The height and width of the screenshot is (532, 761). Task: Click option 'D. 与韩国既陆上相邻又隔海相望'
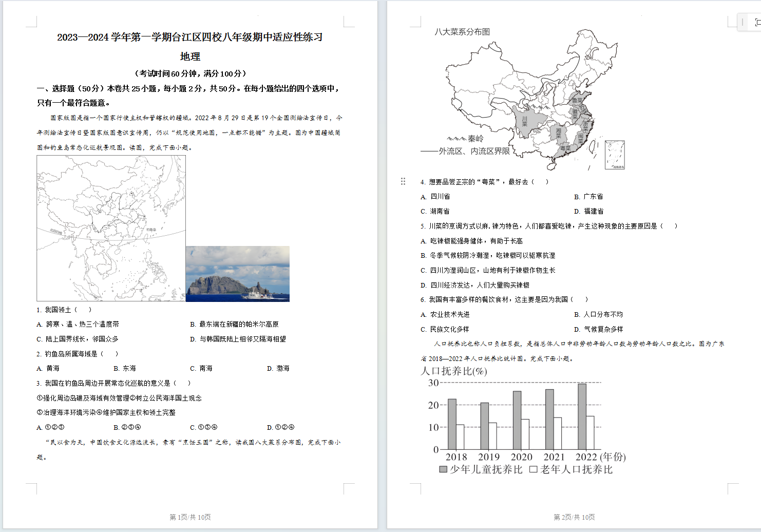[x=238, y=339]
